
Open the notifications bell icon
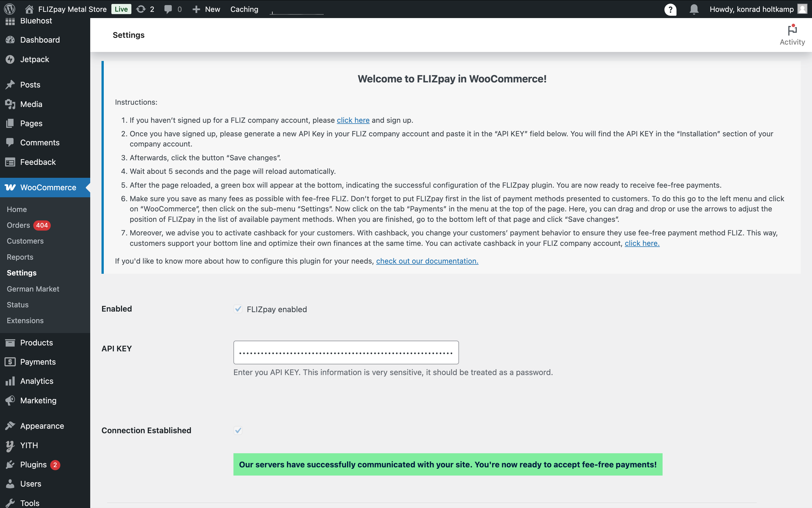coord(694,9)
